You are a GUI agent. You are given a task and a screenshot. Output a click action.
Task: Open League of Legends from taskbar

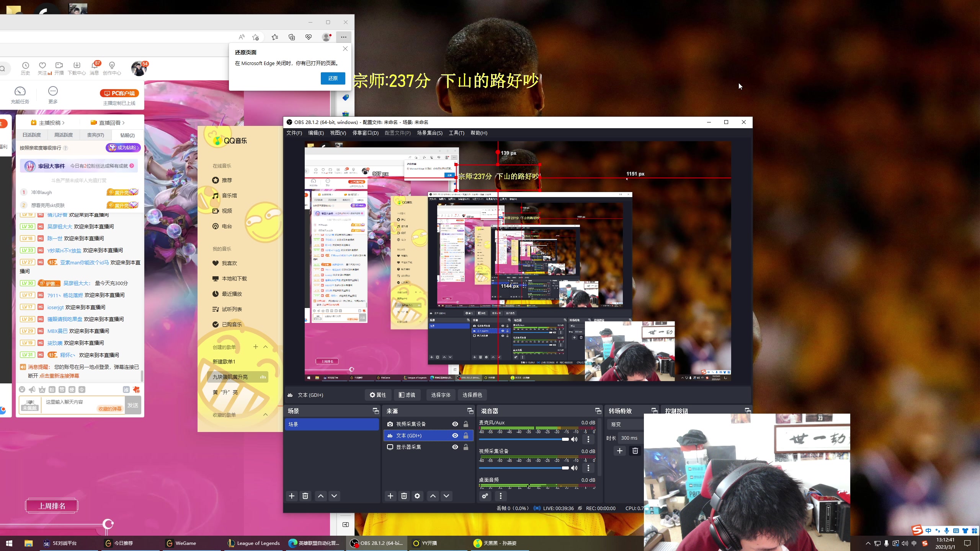point(253,543)
